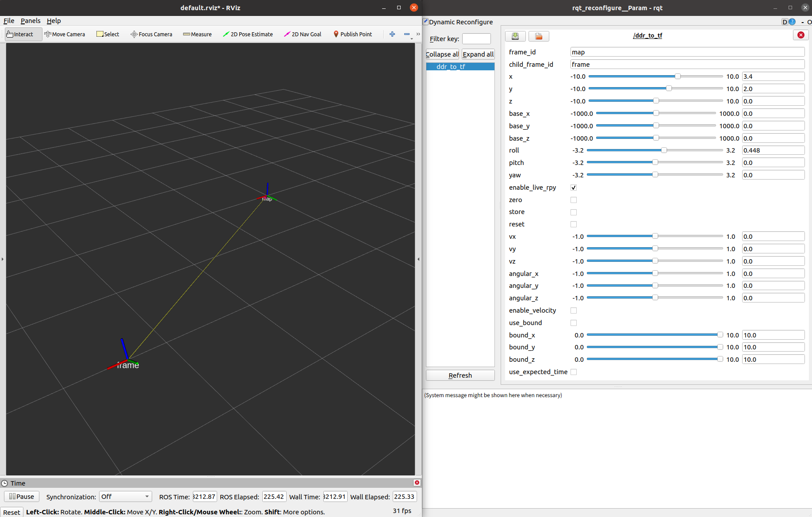Open the toolbar overflow chevron in RViz
This screenshot has width=812, height=517.
point(417,34)
